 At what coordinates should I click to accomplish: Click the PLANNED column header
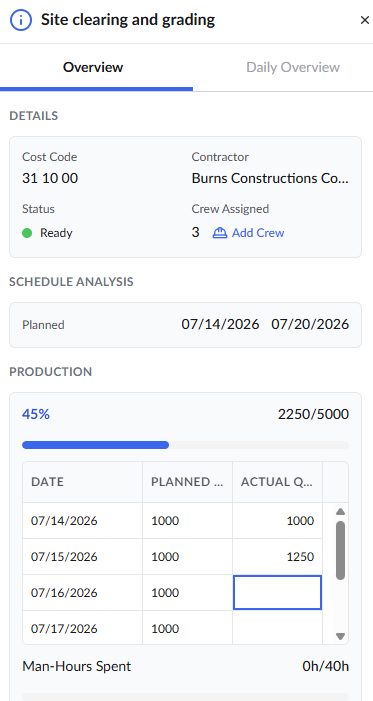click(187, 482)
